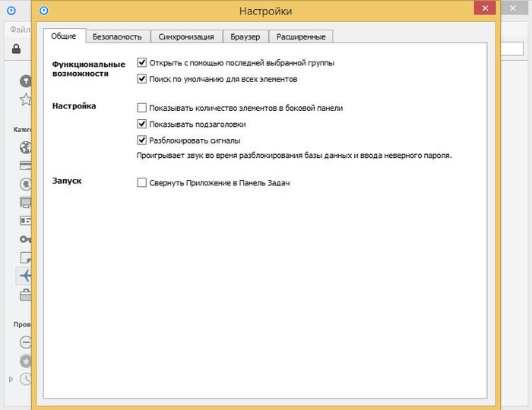Switch to the 'Безопасность' tab
Image resolution: width=532 pixels, height=410 pixels.
[x=117, y=36]
